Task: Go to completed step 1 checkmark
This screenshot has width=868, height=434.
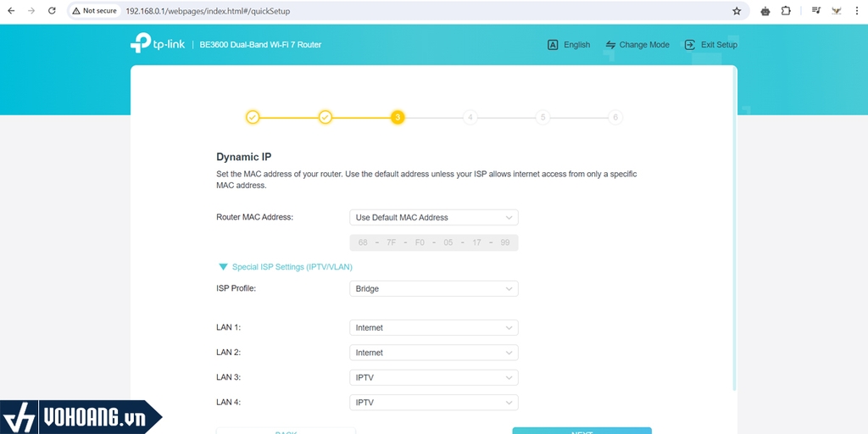Action: [x=253, y=117]
